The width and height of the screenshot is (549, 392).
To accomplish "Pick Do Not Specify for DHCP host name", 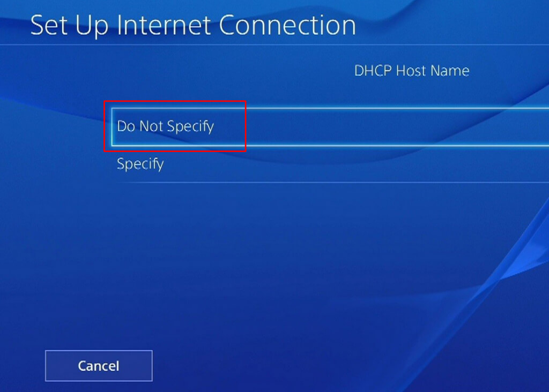I will [x=330, y=126].
